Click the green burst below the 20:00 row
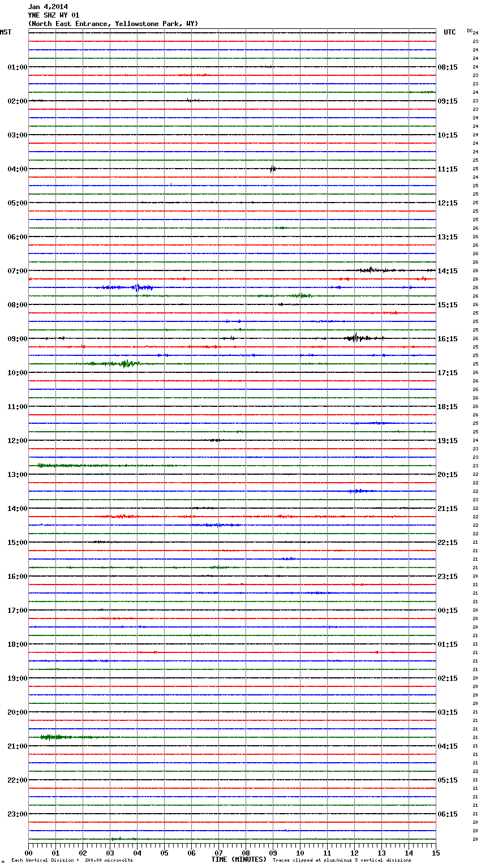 pyautogui.click(x=55, y=737)
